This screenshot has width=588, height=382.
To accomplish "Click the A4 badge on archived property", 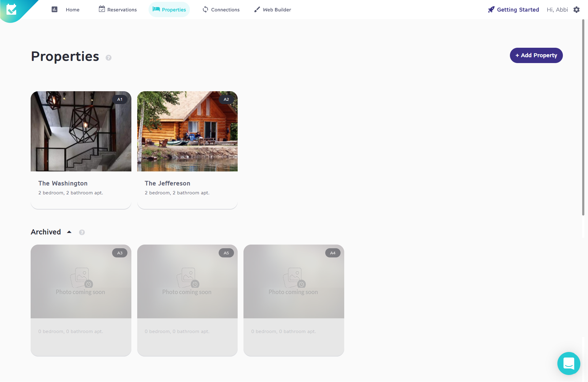I will [333, 253].
